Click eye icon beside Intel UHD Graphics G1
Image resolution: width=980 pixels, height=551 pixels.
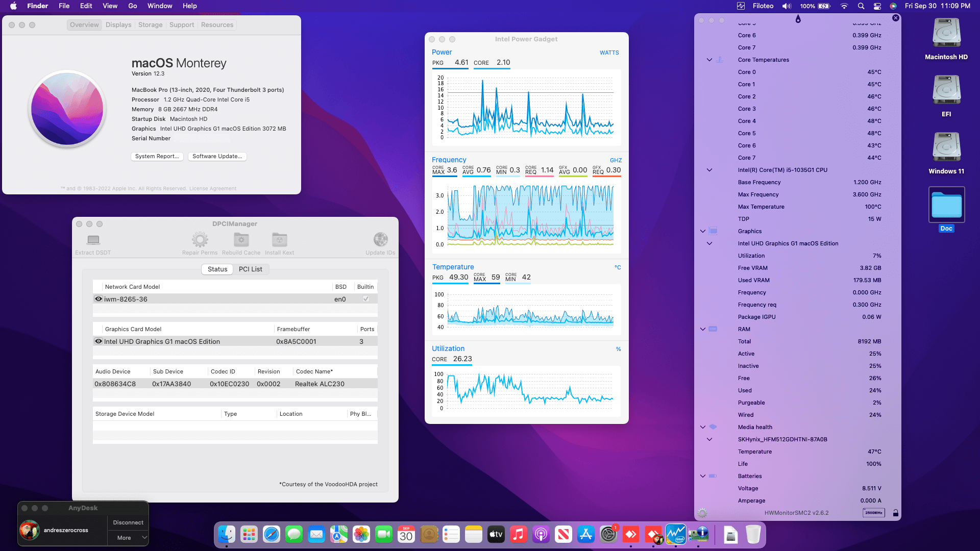(x=99, y=341)
